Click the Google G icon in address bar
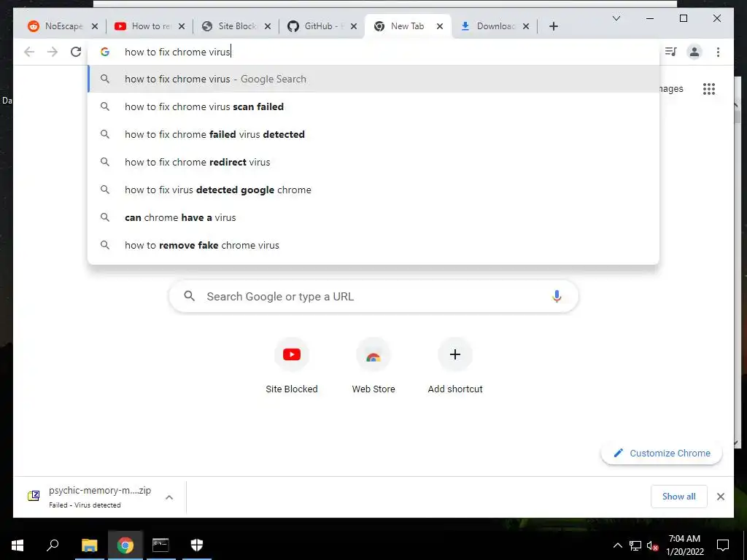 pyautogui.click(x=105, y=52)
